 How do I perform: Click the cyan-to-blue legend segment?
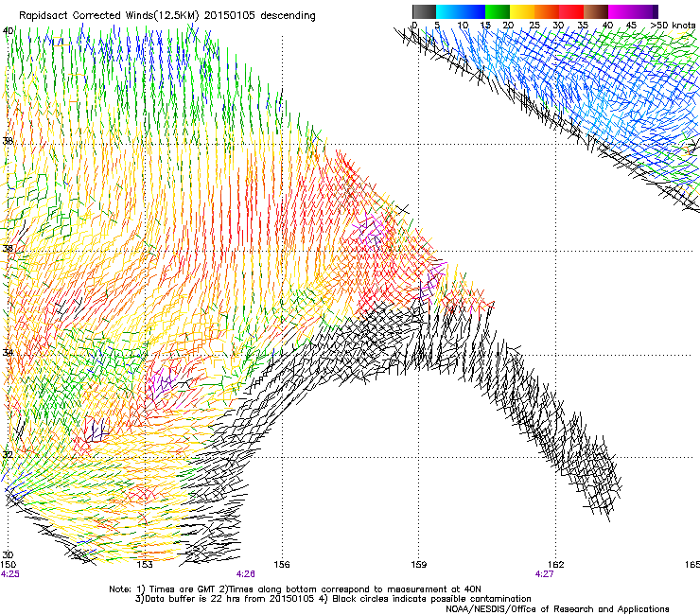pos(461,11)
